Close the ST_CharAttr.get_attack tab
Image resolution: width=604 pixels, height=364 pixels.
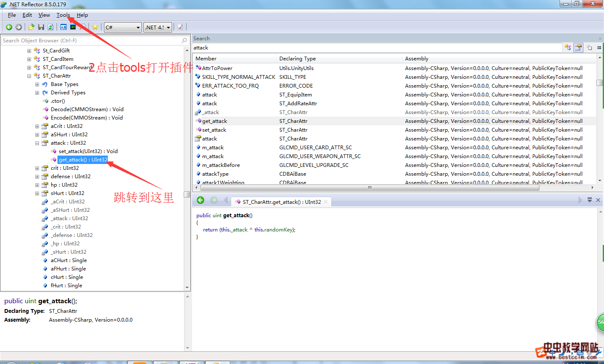pyautogui.click(x=325, y=202)
